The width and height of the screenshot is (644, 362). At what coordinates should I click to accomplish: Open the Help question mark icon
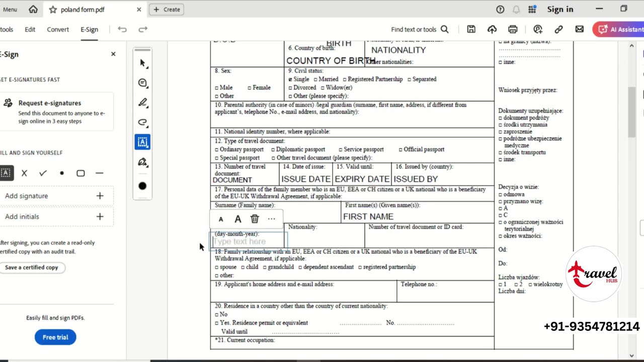500,9
